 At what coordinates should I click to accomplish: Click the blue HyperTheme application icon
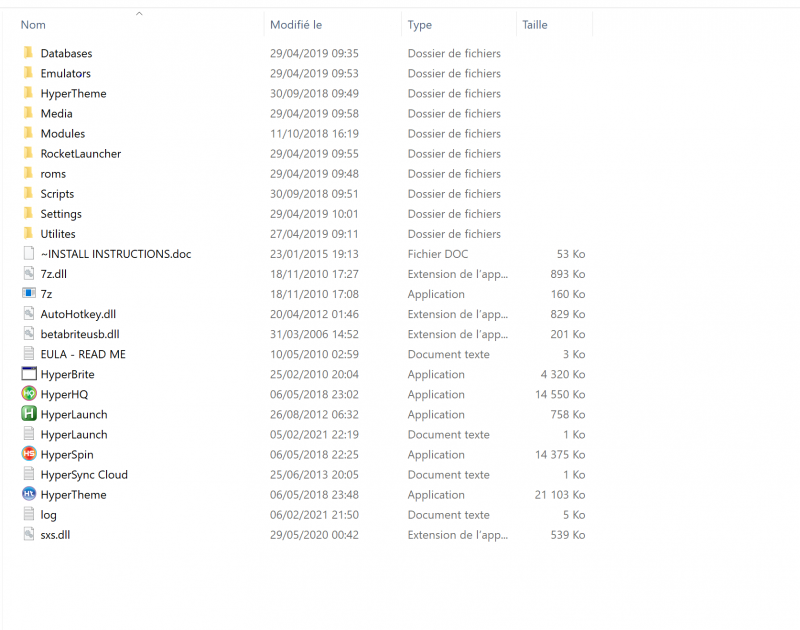(x=29, y=494)
